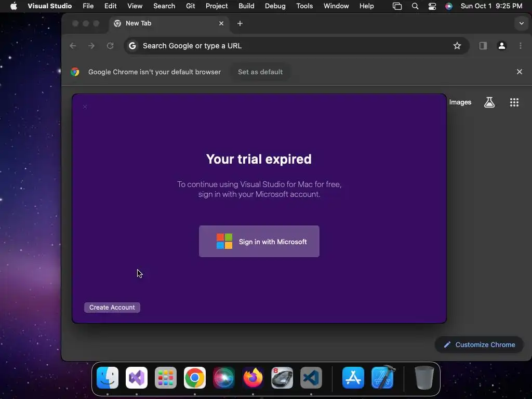Image resolution: width=532 pixels, height=399 pixels.
Task: Open the Debug menu
Action: (x=275, y=6)
